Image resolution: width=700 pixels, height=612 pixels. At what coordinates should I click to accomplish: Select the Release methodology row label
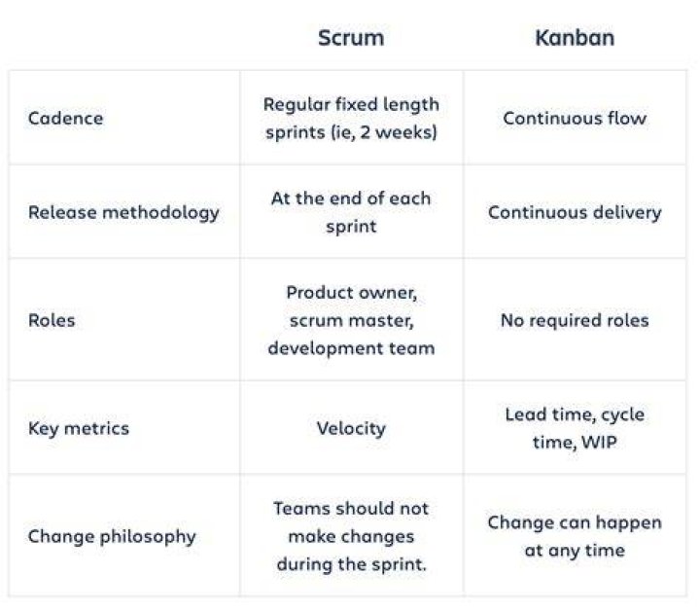click(123, 213)
